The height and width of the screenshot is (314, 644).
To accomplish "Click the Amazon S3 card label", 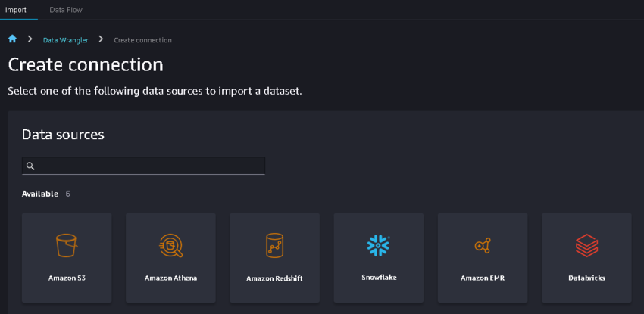I will pyautogui.click(x=67, y=278).
